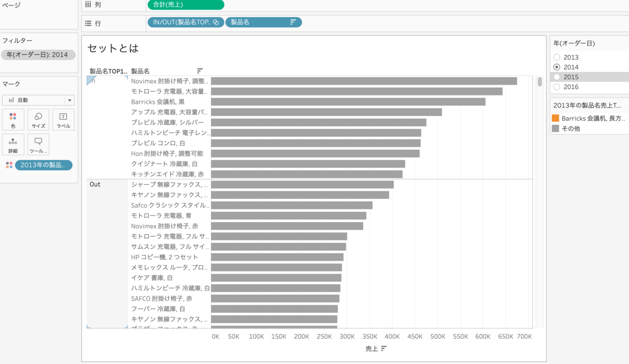
Task: Click the ブレビル コンロ, 白 row label
Action: 158,143
